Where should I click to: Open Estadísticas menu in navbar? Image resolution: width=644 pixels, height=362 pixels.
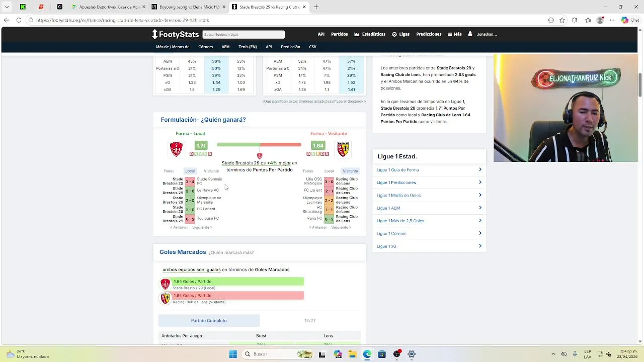(370, 34)
